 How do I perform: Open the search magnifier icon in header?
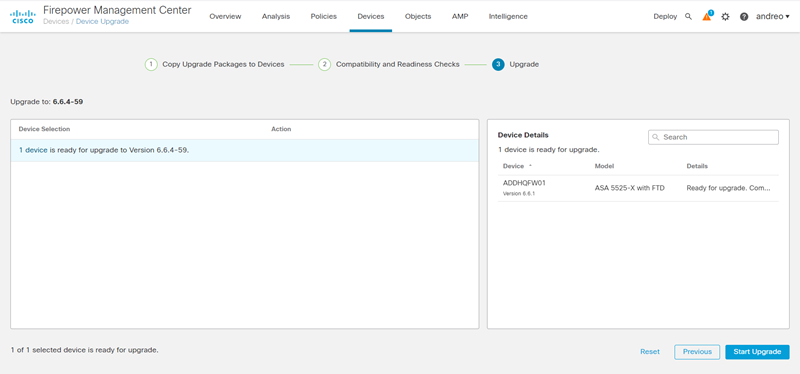click(x=688, y=16)
